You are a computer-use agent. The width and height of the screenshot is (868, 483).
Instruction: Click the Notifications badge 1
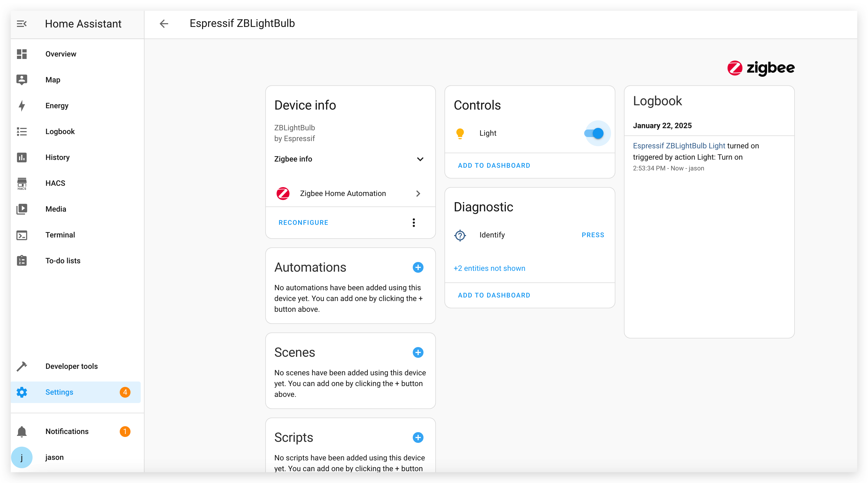[x=125, y=431]
